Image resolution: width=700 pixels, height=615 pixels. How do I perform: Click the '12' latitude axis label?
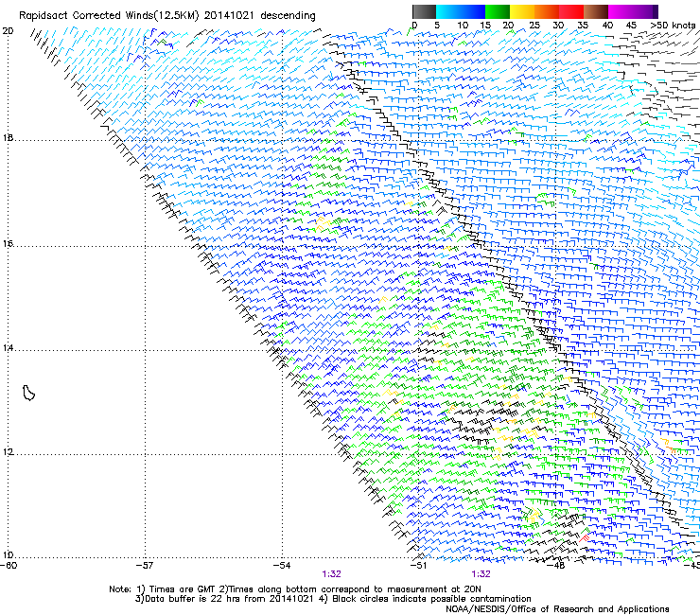point(8,451)
